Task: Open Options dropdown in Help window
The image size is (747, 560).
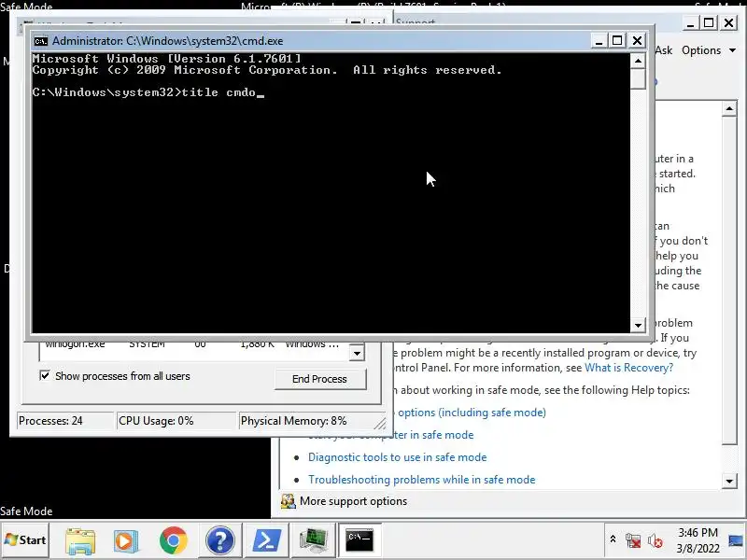Action: point(709,50)
